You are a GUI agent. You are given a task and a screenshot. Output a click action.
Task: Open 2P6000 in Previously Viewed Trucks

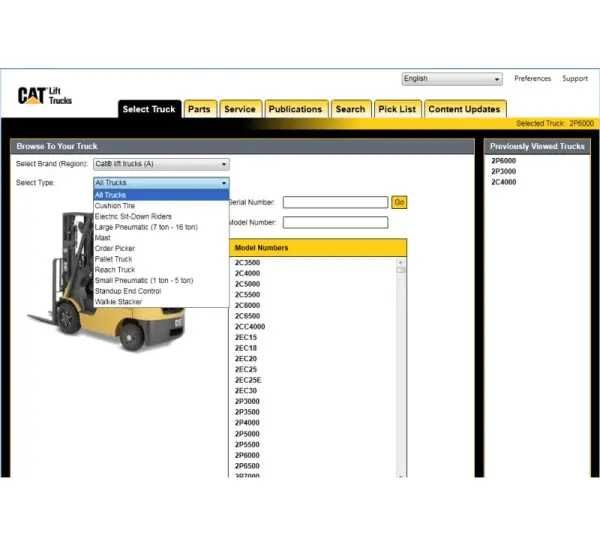[504, 160]
